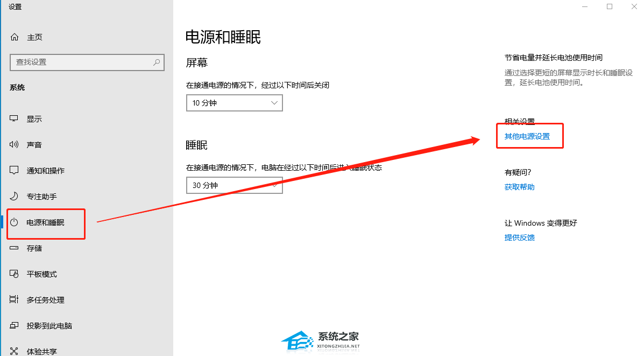Click the Sound (声音) speaker icon
The height and width of the screenshot is (356, 644).
click(x=14, y=144)
